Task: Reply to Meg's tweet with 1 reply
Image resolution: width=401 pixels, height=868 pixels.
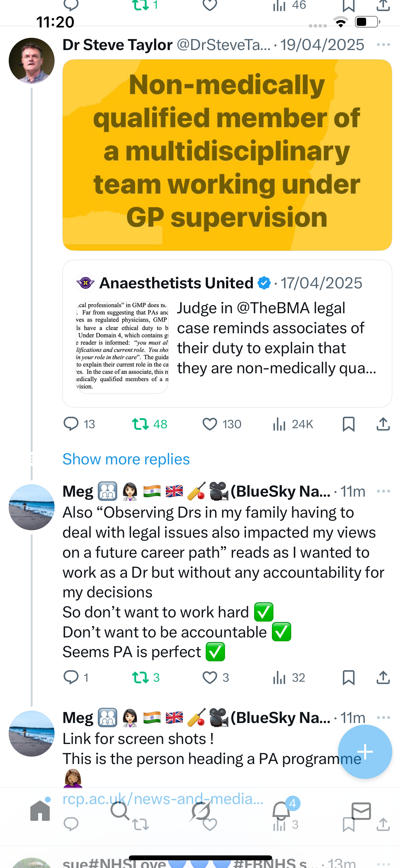Action: pyautogui.click(x=71, y=677)
